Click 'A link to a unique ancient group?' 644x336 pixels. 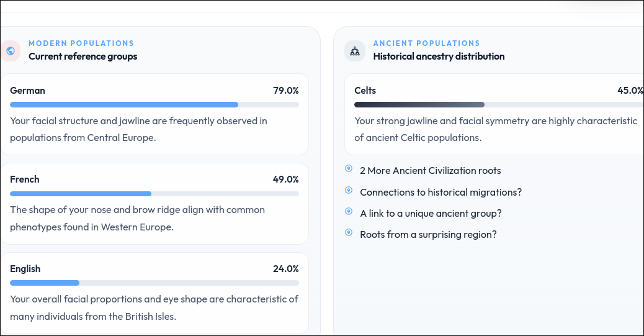431,214
